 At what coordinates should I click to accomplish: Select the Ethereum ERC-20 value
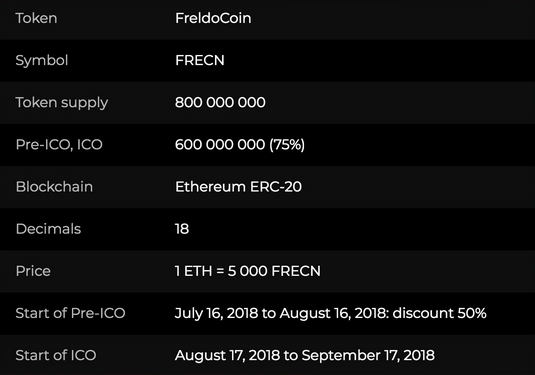238,187
